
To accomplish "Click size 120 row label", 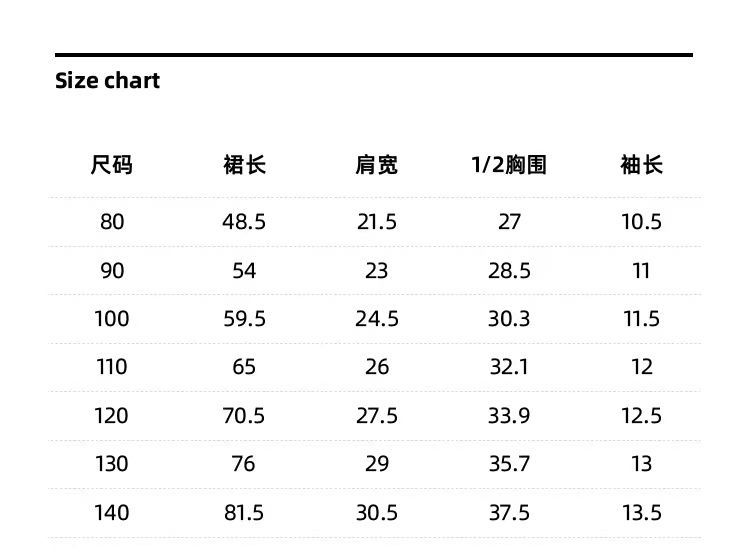I will (x=111, y=416).
